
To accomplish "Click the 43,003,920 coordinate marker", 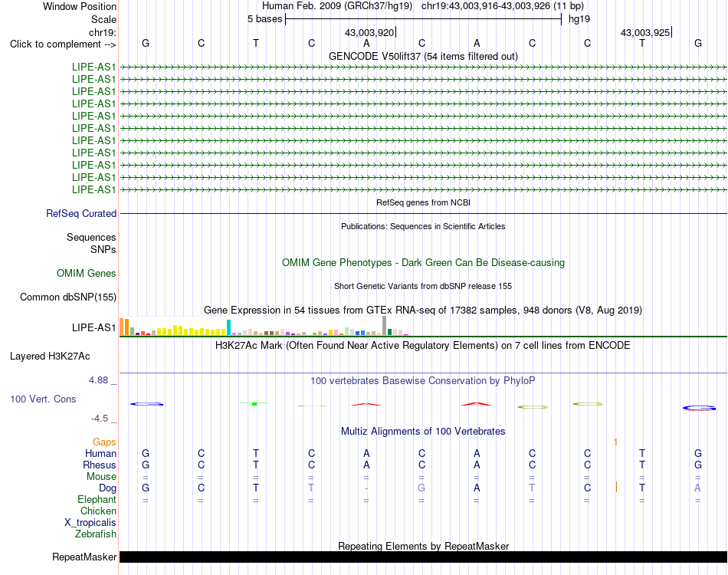I will tap(369, 32).
